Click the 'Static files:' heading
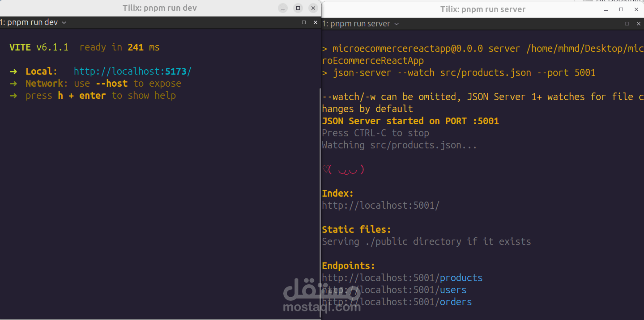Image resolution: width=644 pixels, height=320 pixels. pos(357,230)
